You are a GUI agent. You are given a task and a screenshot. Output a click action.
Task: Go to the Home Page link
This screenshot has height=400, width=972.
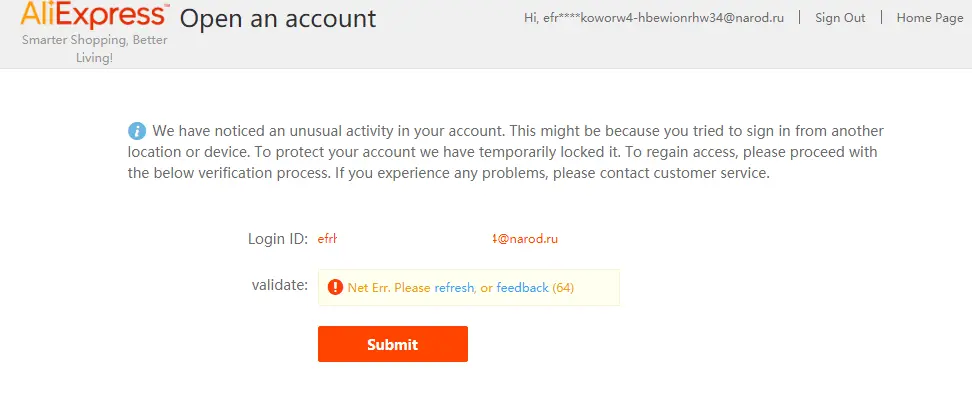coord(930,18)
